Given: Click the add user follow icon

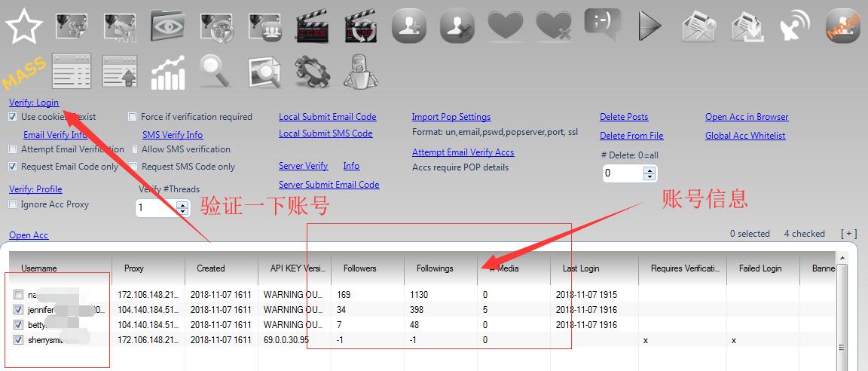Looking at the screenshot, I should [409, 27].
